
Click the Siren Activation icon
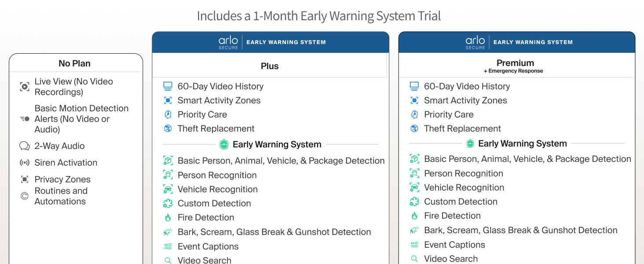[x=25, y=163]
